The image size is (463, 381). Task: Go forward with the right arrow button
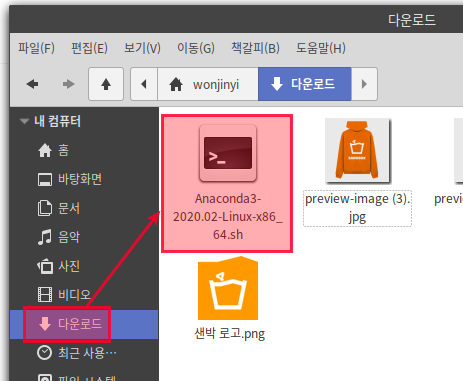[x=68, y=84]
